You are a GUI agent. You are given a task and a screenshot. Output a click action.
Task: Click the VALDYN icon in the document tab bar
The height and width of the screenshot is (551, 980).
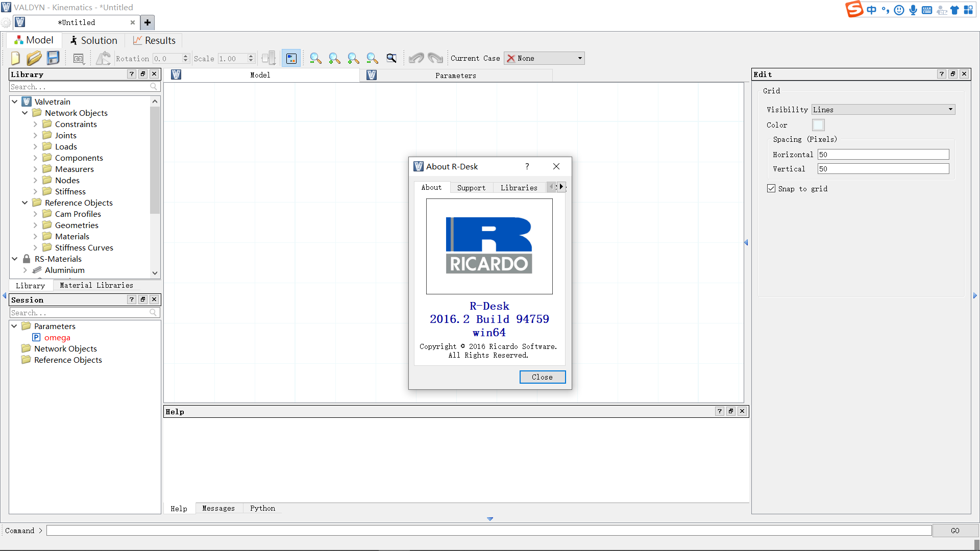[x=20, y=22]
